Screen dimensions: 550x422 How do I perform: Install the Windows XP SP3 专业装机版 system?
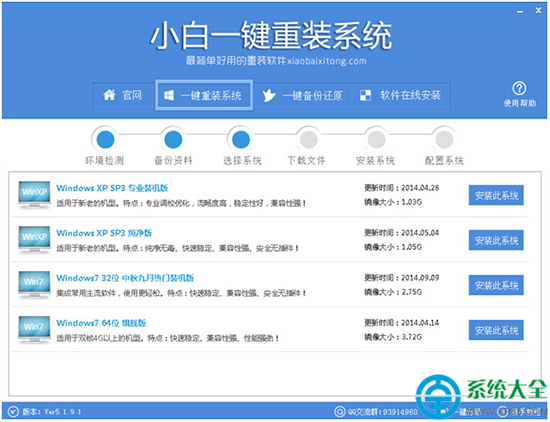coord(496,195)
